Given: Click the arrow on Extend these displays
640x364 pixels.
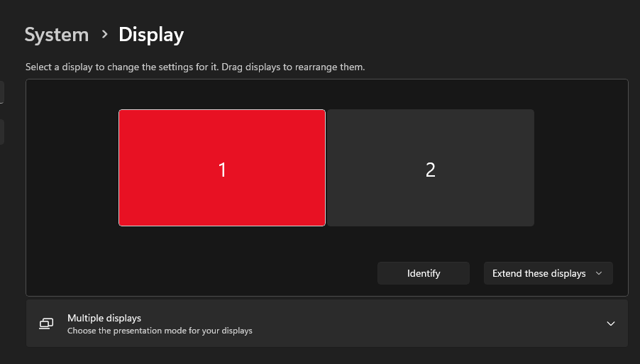Looking at the screenshot, I should (x=599, y=273).
